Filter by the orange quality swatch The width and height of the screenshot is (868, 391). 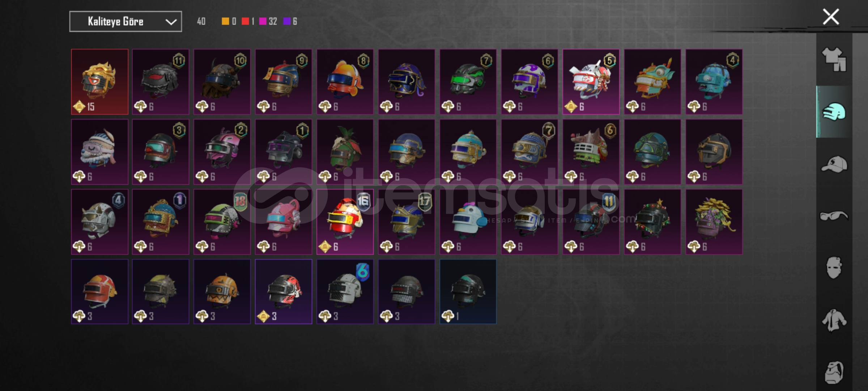[225, 21]
